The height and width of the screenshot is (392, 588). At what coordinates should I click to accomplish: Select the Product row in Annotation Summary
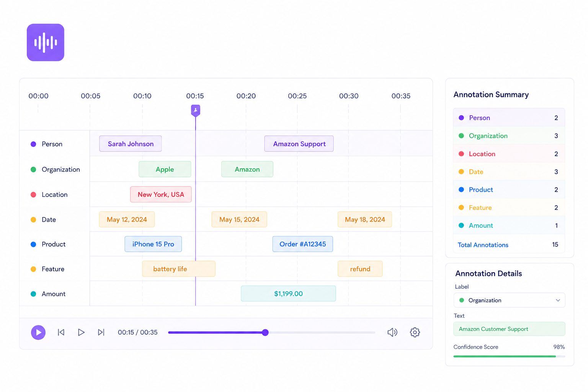click(509, 189)
